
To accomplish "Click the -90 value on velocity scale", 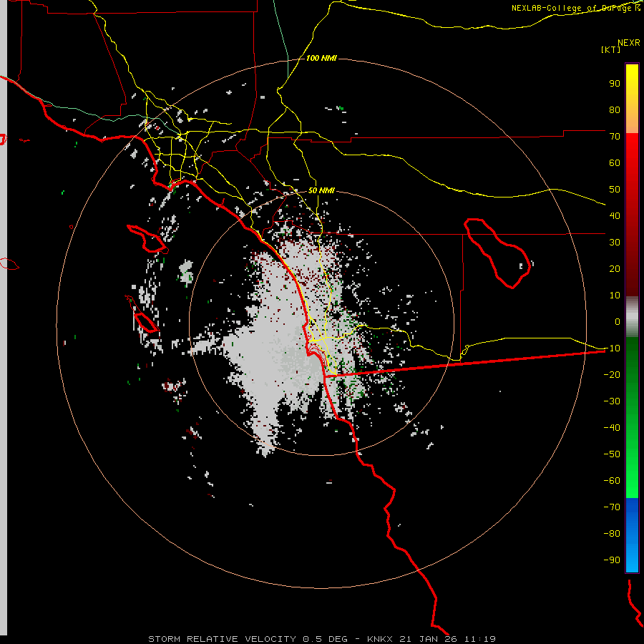I will 612,560.
